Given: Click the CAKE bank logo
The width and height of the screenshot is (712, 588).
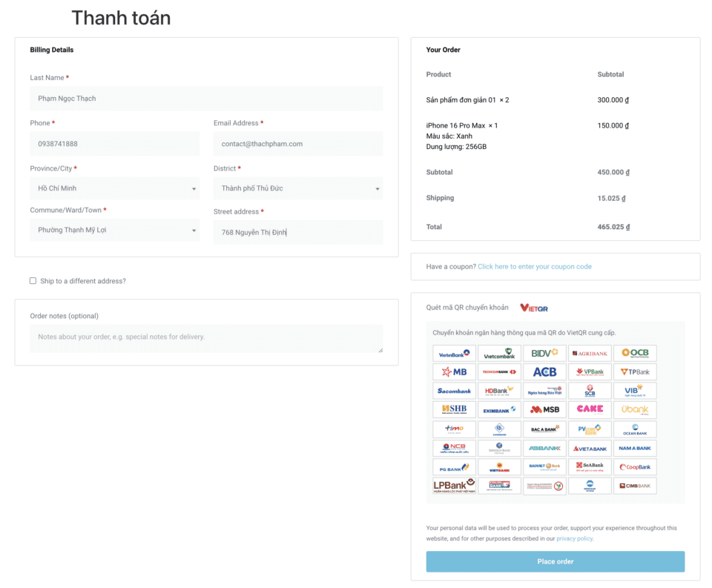Looking at the screenshot, I should tap(590, 410).
